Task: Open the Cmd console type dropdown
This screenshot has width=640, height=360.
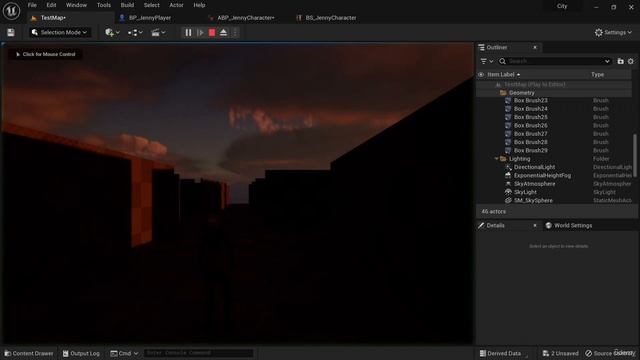Action: [x=124, y=353]
